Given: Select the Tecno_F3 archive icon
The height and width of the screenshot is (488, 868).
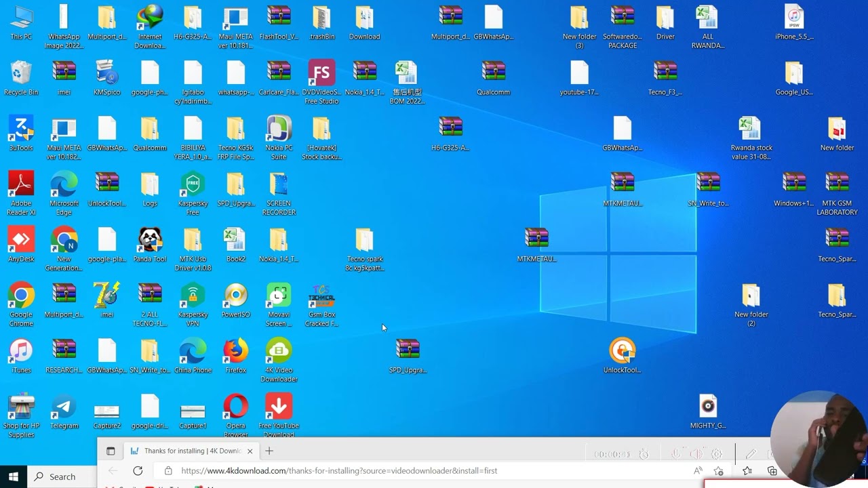Looking at the screenshot, I should point(665,78).
